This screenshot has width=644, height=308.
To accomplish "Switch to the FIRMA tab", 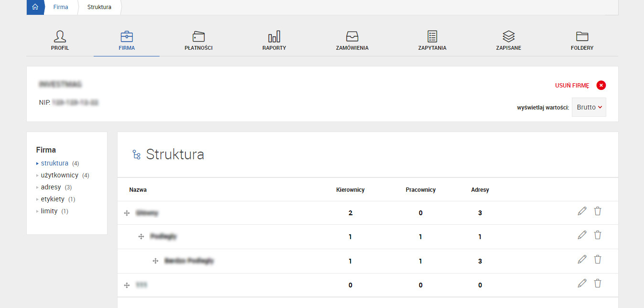I will click(x=126, y=41).
